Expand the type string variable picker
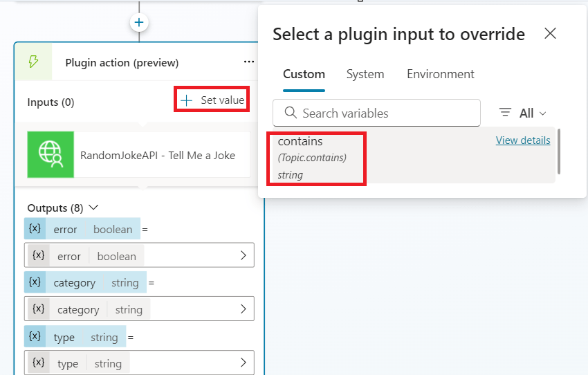This screenshot has height=375, width=588. pos(243,363)
